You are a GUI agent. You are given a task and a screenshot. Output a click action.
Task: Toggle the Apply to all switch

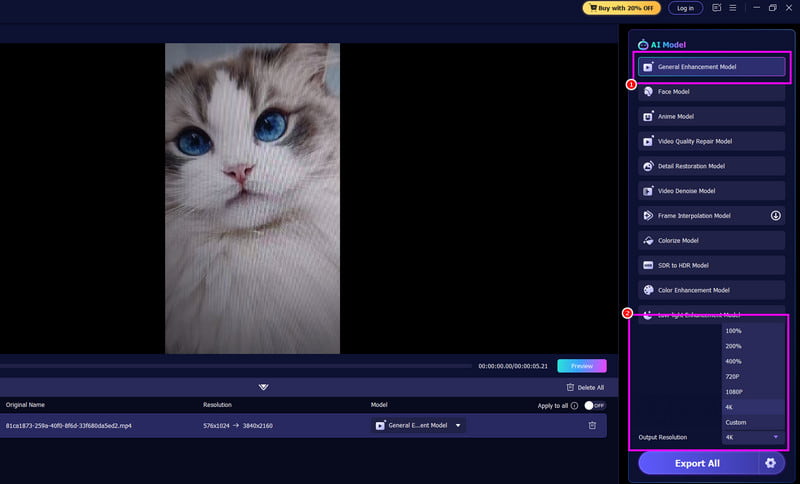click(x=595, y=405)
